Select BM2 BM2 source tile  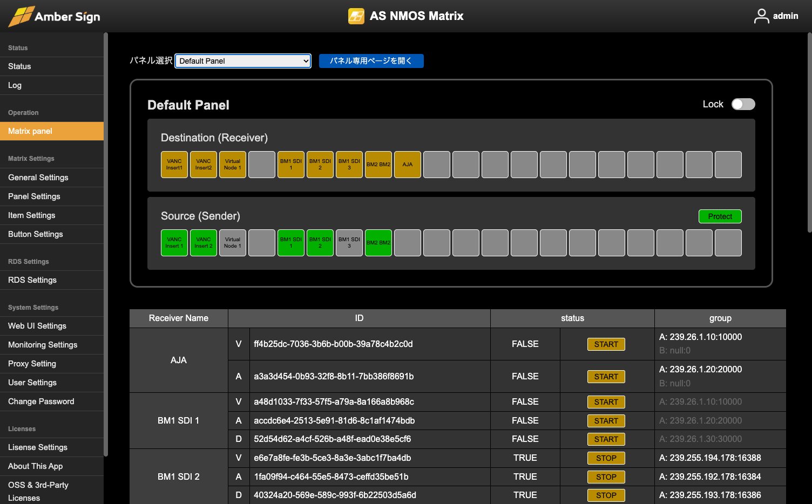(378, 243)
